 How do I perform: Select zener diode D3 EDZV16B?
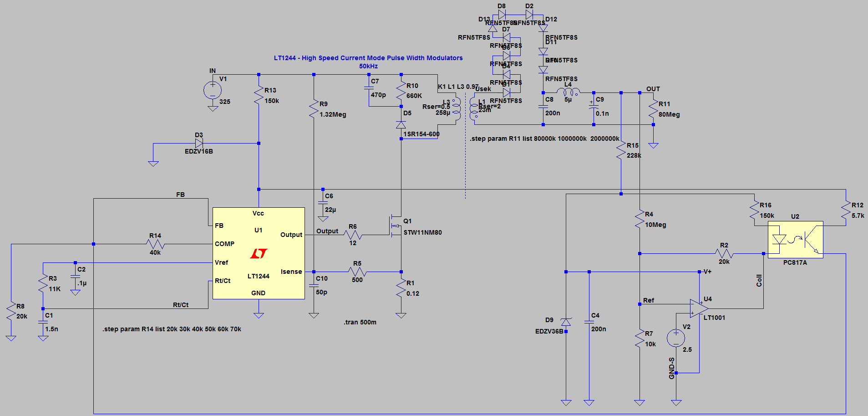click(199, 144)
